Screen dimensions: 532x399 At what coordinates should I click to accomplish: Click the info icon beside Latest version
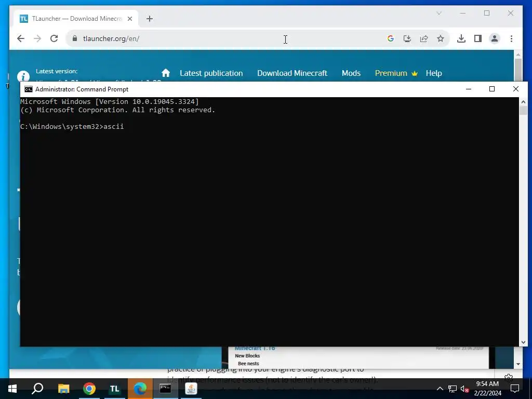click(x=23, y=76)
